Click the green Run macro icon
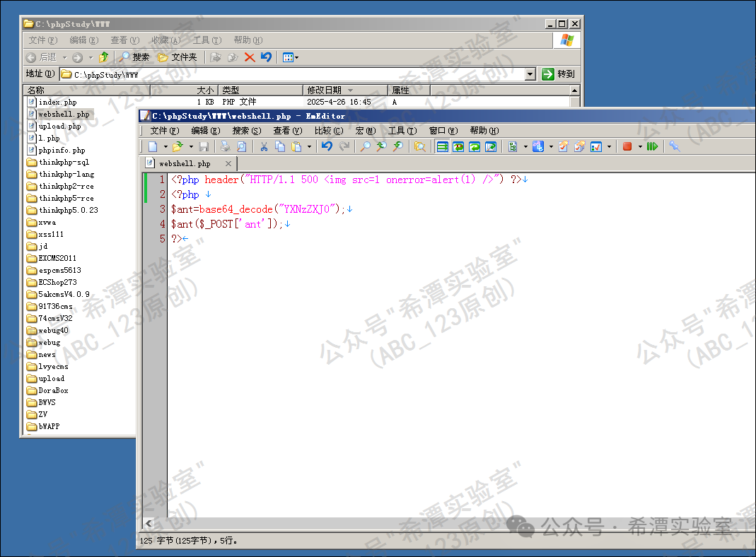The height and width of the screenshot is (557, 756). [652, 146]
